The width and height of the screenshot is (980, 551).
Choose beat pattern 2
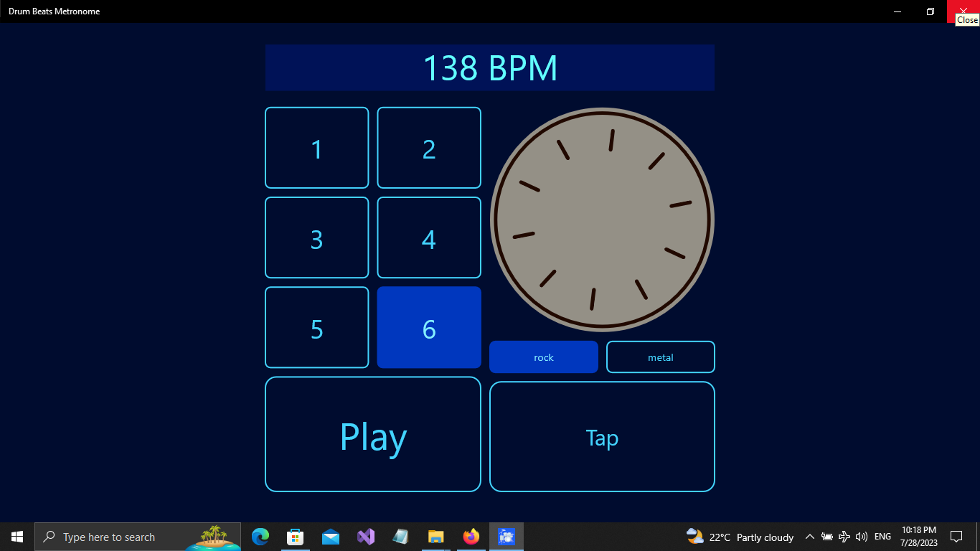point(428,148)
